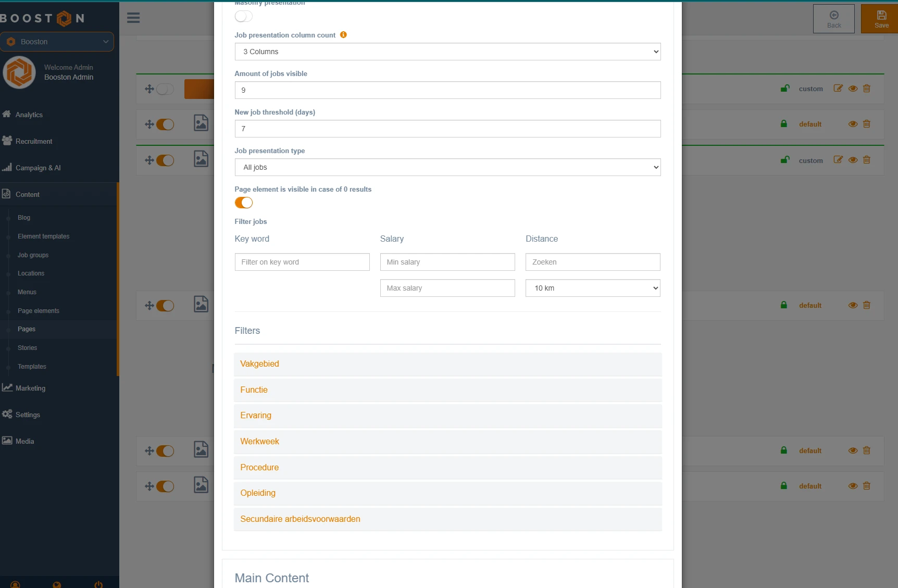Click the Filter on key word field
Screen dimensions: 898x588
[302, 262]
